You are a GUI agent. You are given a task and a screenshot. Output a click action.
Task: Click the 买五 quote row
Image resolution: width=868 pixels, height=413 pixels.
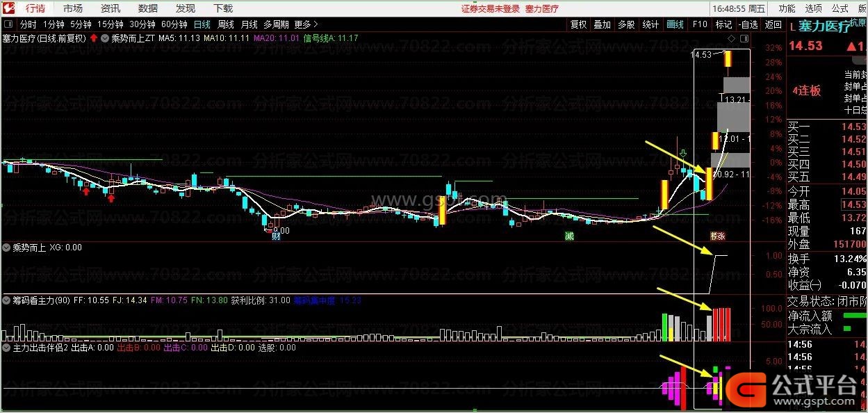click(827, 177)
